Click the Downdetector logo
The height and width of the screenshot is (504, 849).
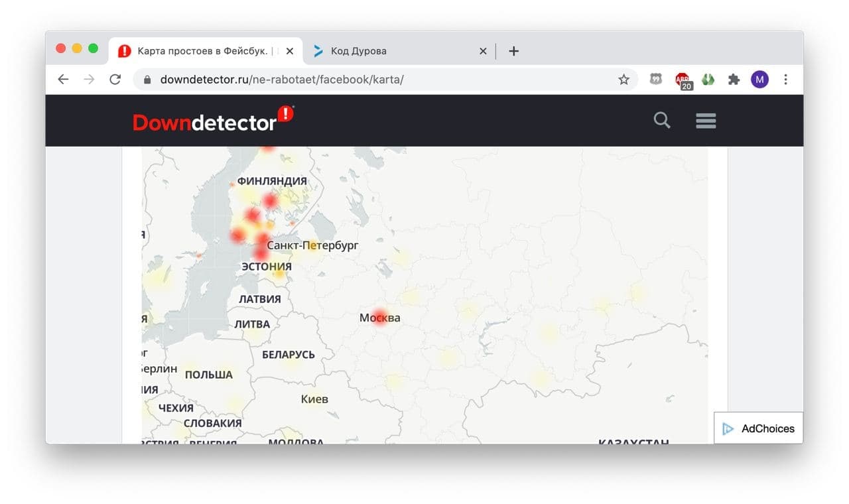click(213, 119)
